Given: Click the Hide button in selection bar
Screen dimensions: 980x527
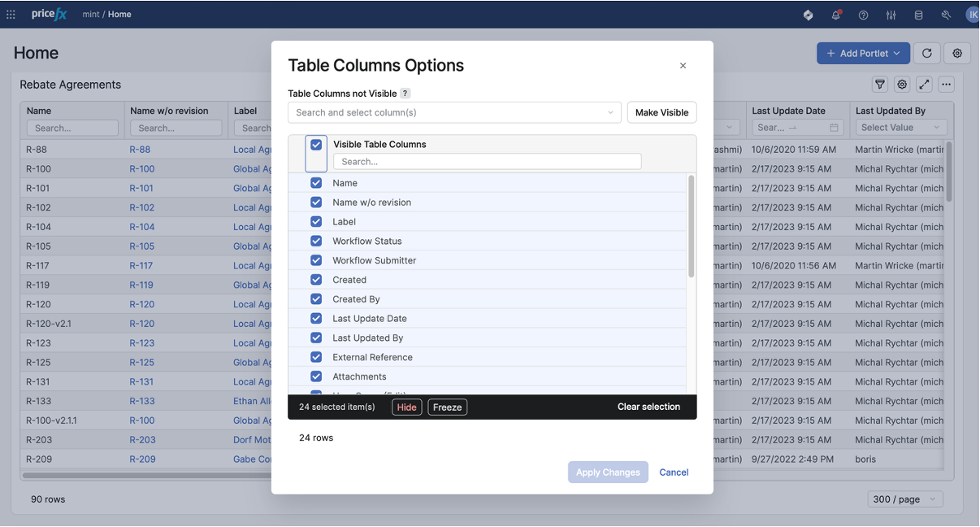Looking at the screenshot, I should click(406, 407).
